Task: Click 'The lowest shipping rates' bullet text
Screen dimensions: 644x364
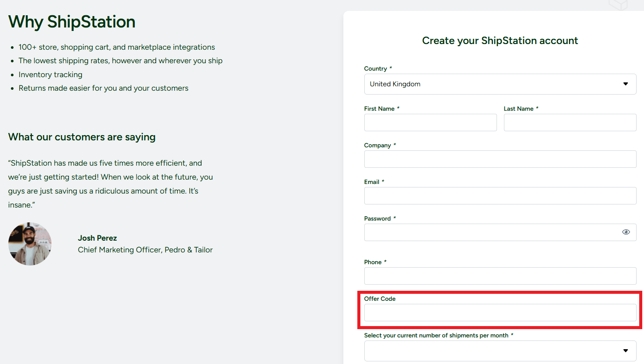Action: [x=120, y=61]
